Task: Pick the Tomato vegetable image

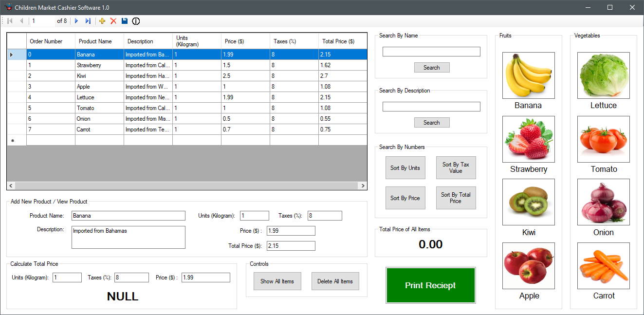Action: tap(604, 139)
